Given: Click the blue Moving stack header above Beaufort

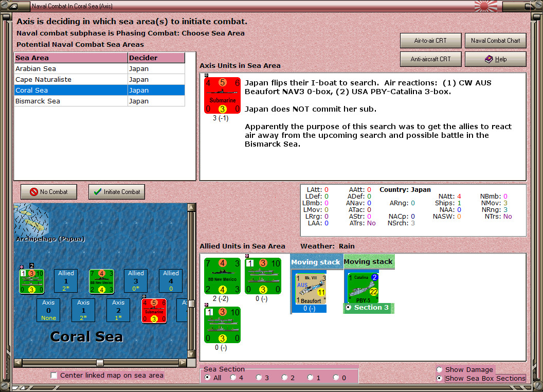Looking at the screenshot, I should coord(316,262).
